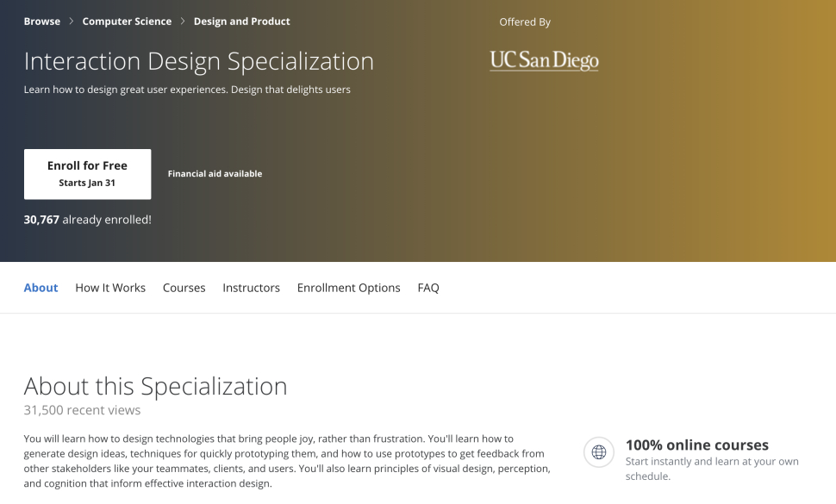
Task: View the Instructors tab
Action: point(251,288)
